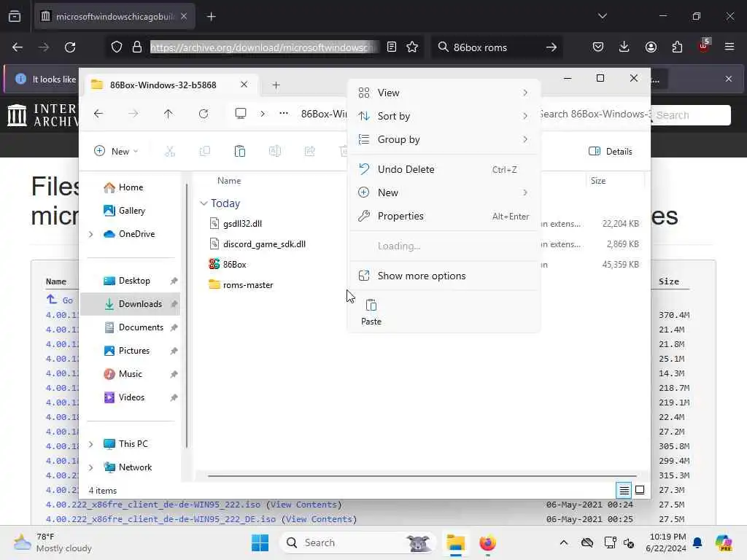This screenshot has width=747, height=560.
Task: Click the monitor icon in address bar
Action: click(x=241, y=114)
